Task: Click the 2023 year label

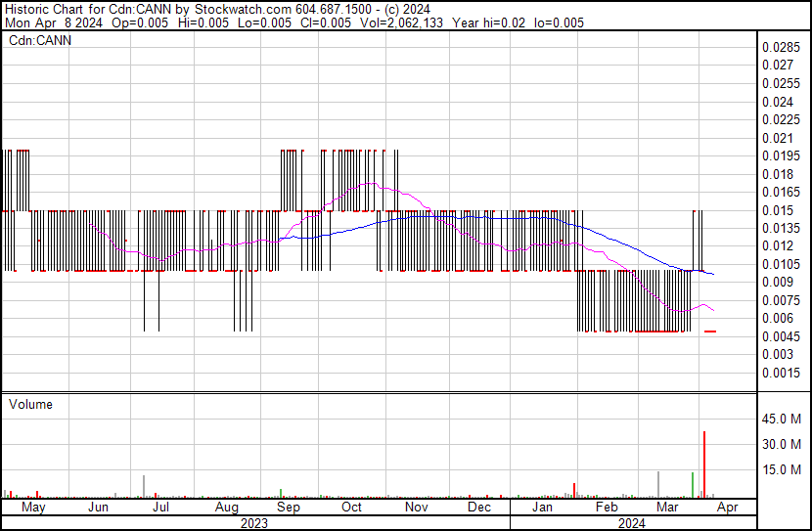Action: coord(254,523)
